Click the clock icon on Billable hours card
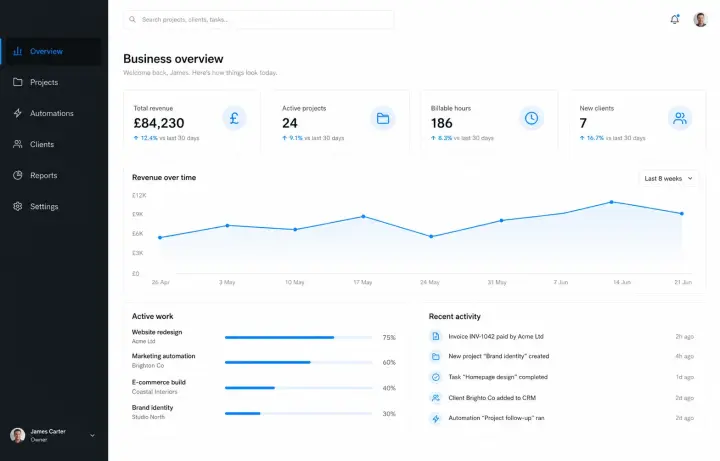The height and width of the screenshot is (461, 720). [531, 118]
